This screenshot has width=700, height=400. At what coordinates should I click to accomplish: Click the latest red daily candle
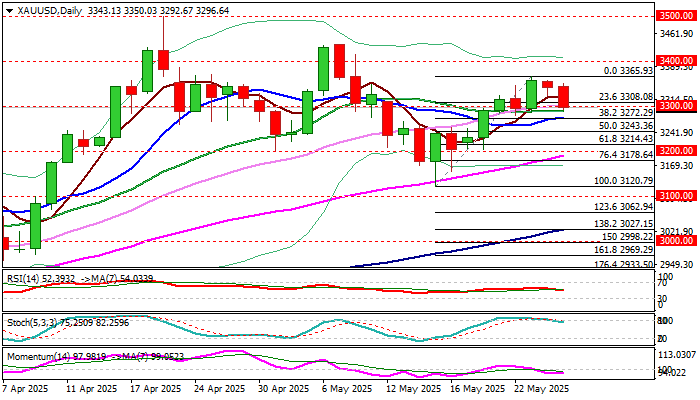point(563,97)
